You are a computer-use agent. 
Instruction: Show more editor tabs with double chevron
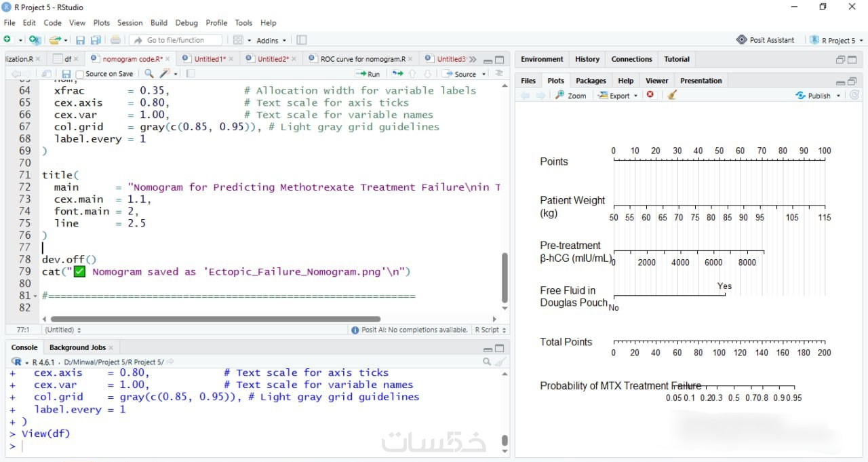click(473, 59)
